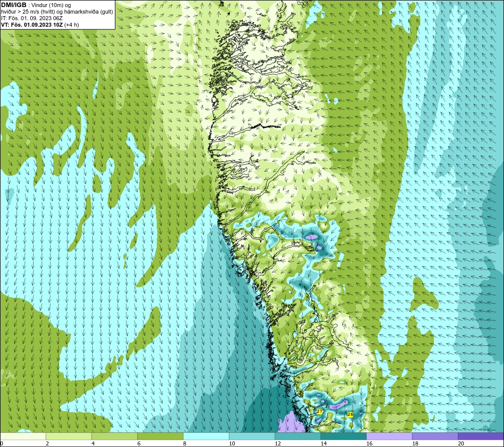This screenshot has width=504, height=447.
Task: Select the 12–14 m/s teal swatch
Action: click(298, 436)
